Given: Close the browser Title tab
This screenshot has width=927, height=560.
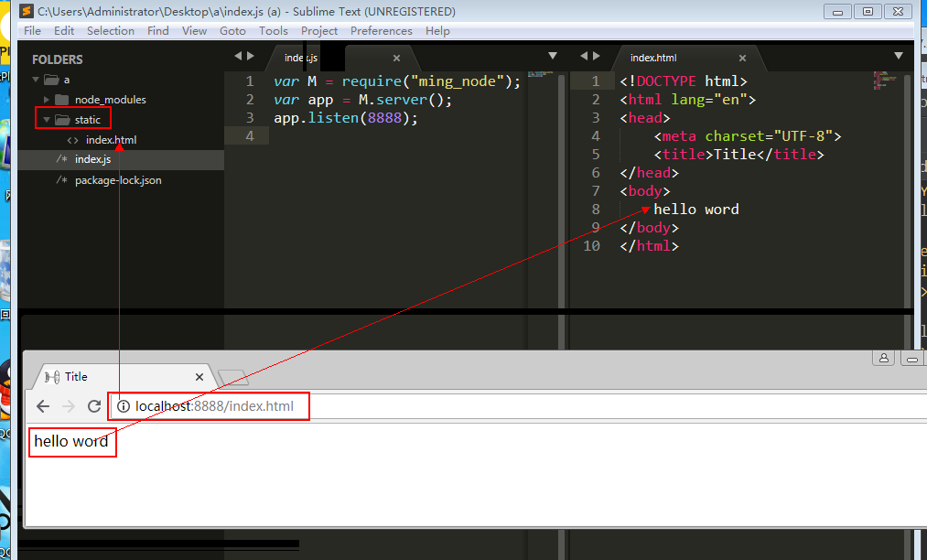Looking at the screenshot, I should [x=199, y=377].
